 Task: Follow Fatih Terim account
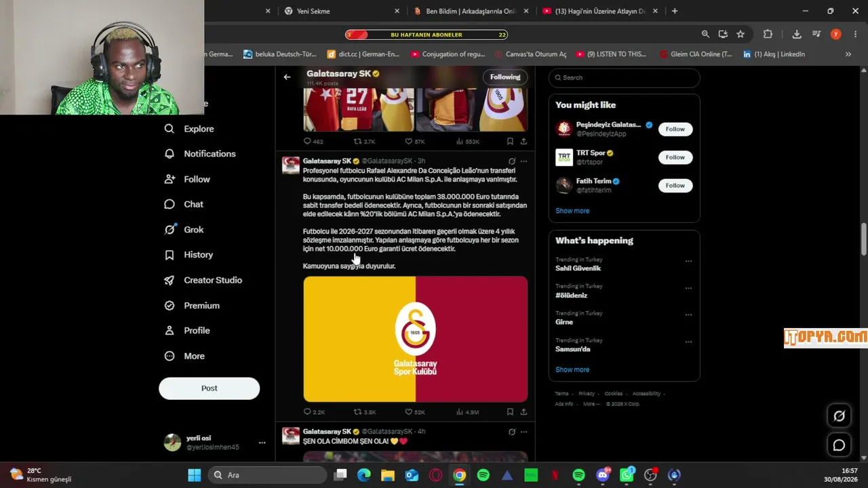[675, 186]
